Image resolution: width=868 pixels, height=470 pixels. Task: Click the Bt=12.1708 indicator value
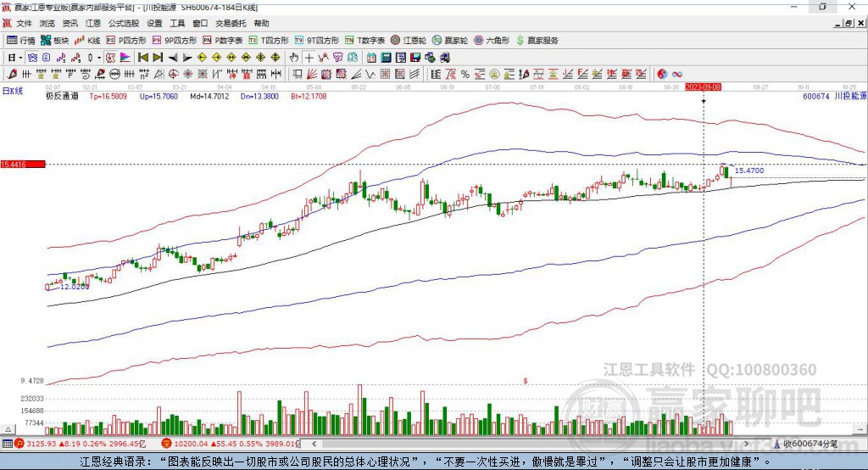point(309,96)
